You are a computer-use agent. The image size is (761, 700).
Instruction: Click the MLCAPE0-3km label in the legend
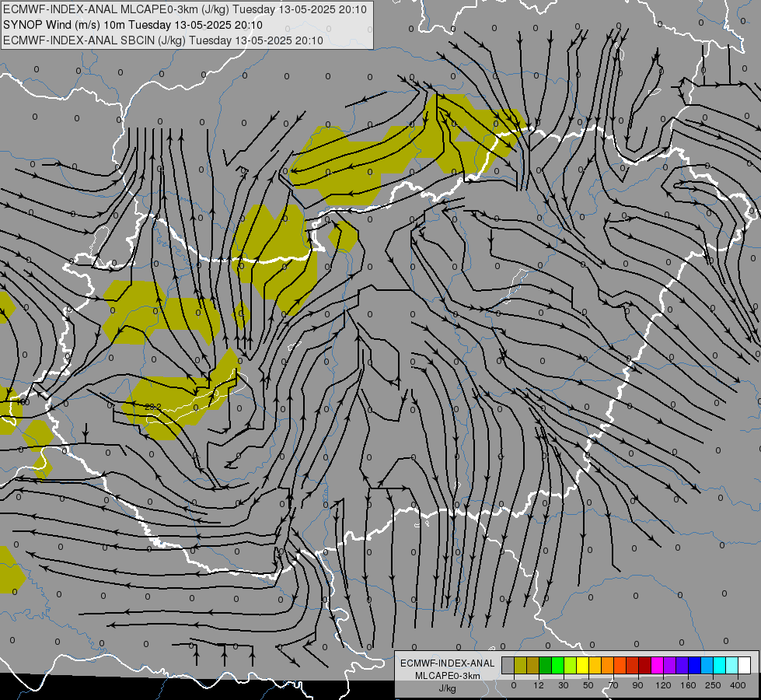click(x=448, y=676)
